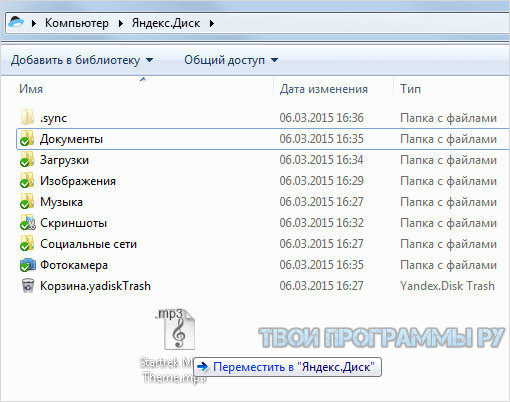Select the Документы folder icon
The image size is (510, 402).
pos(27,139)
